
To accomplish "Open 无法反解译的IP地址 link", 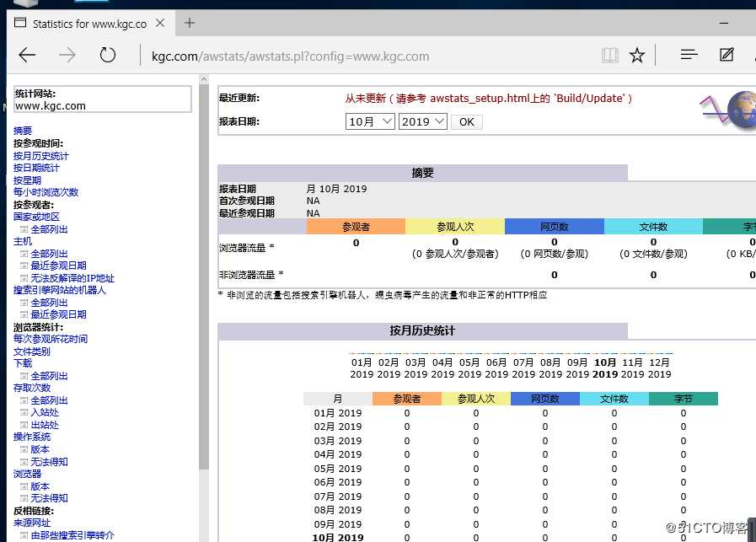I will click(x=72, y=278).
